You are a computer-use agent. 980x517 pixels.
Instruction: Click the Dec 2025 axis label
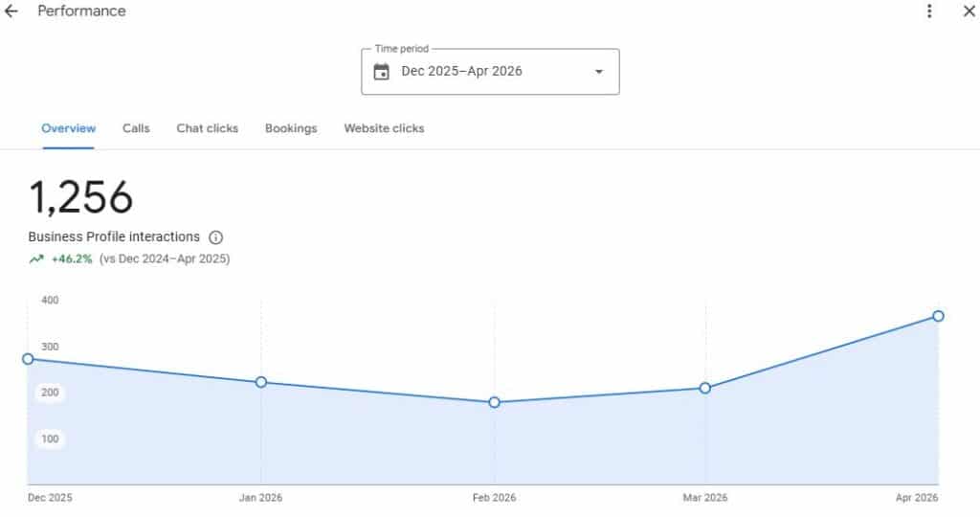tap(50, 498)
